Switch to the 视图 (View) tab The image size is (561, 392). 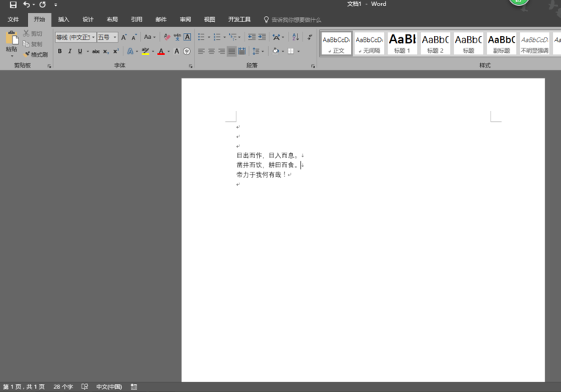209,19
